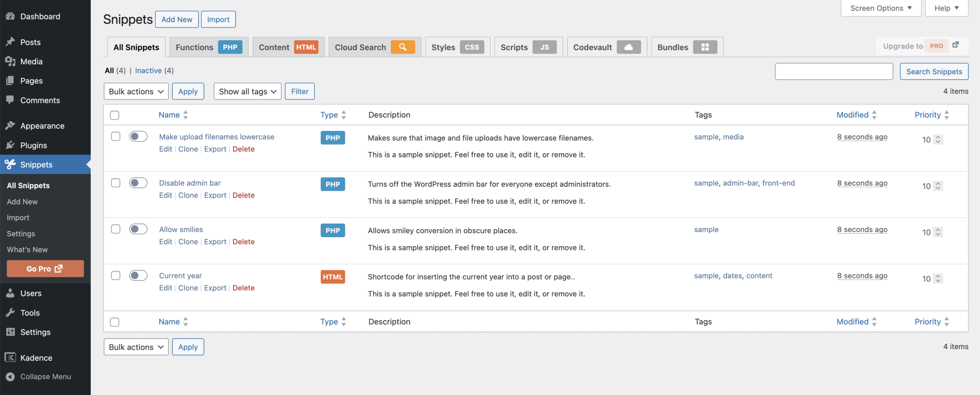The image size is (980, 395).
Task: Switch to the Styles CSS tab
Action: [x=457, y=47]
